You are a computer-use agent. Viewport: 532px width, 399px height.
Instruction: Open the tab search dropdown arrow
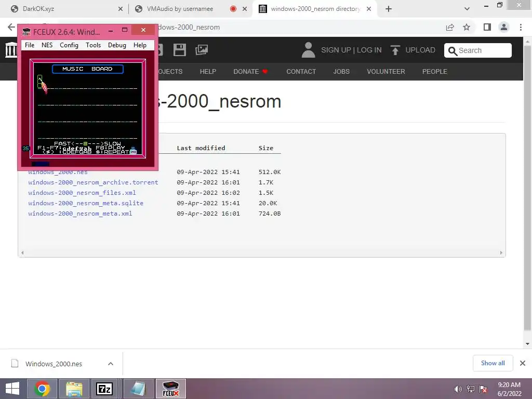467,9
